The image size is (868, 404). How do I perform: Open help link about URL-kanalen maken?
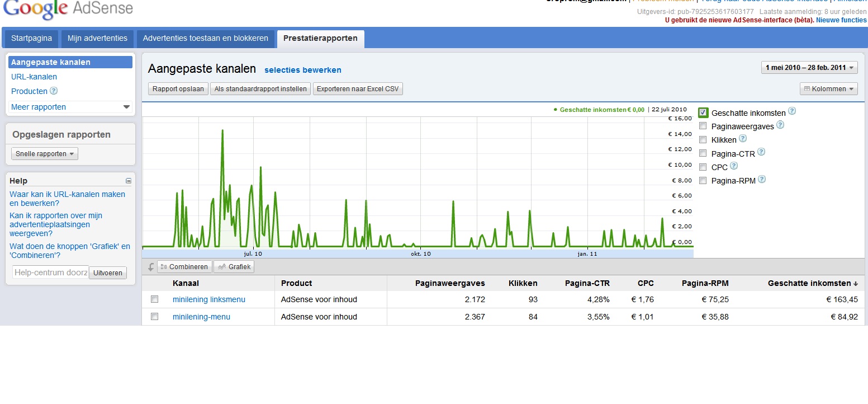point(67,199)
